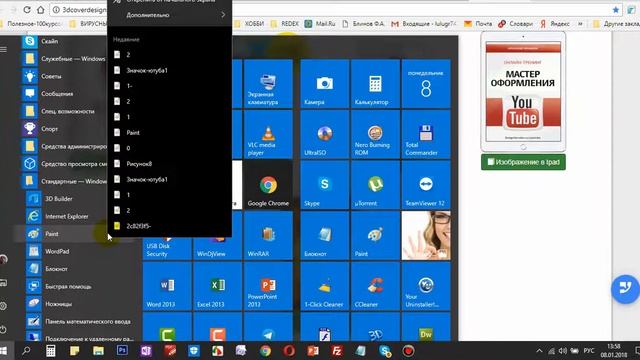Screen dimensions: 640x360
Task: Open Your Uninstaller tile
Action: [x=426, y=286]
